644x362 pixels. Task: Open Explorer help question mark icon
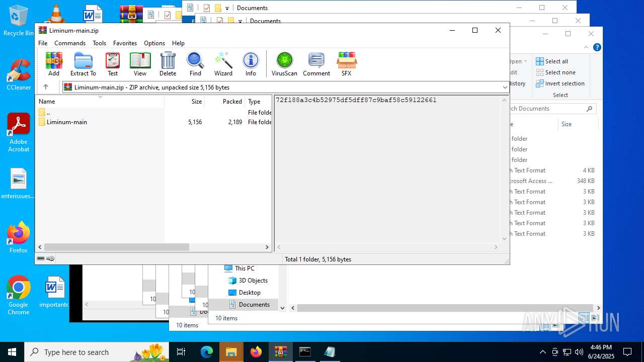[x=597, y=47]
